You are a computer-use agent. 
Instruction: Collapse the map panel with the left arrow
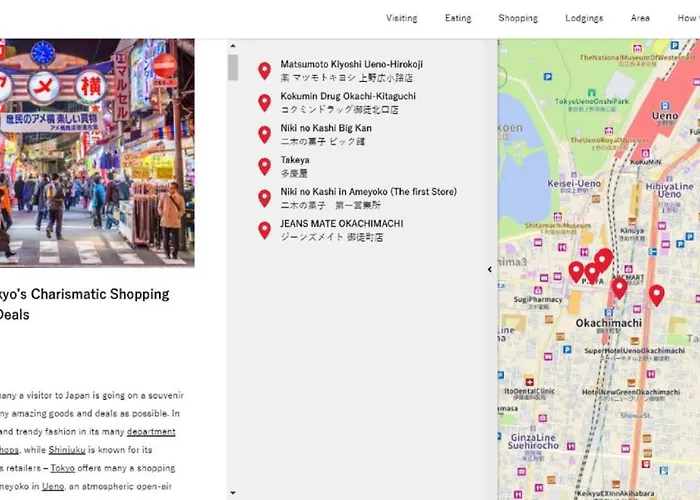490,269
